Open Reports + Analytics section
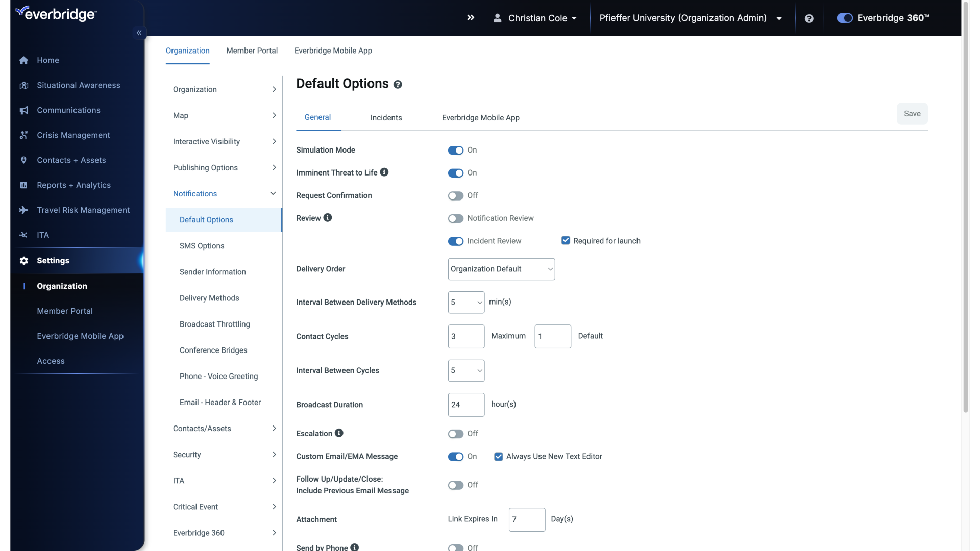The height and width of the screenshot is (551, 980). pyautogui.click(x=74, y=184)
